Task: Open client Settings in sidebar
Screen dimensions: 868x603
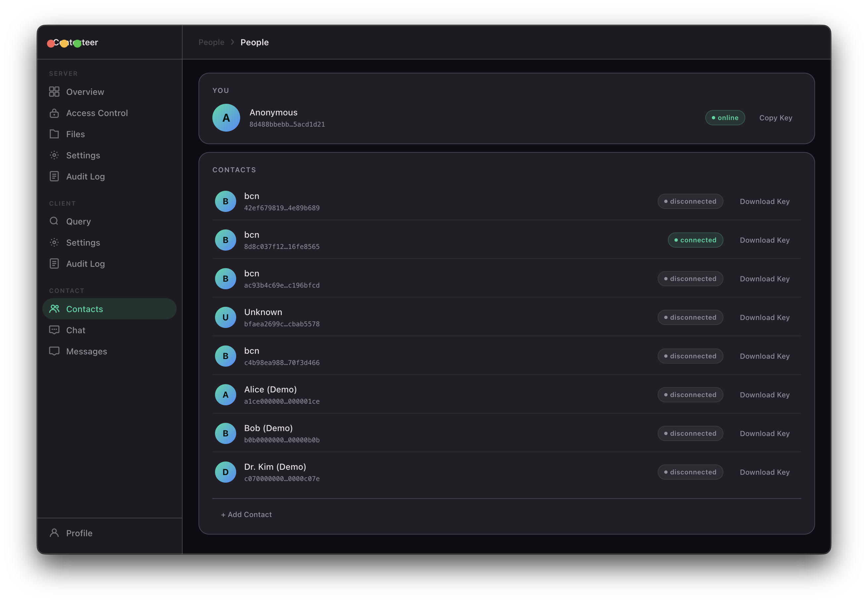Action: (83, 243)
